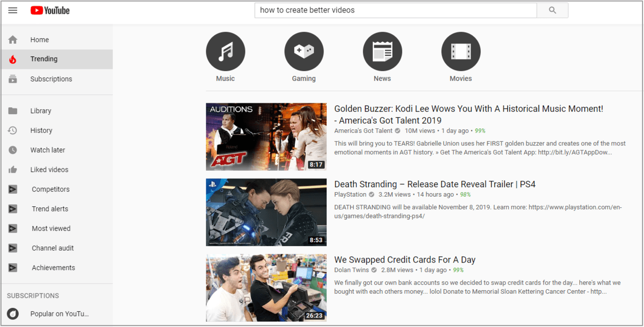644x327 pixels.
Task: Click the News category label
Action: [x=382, y=78]
